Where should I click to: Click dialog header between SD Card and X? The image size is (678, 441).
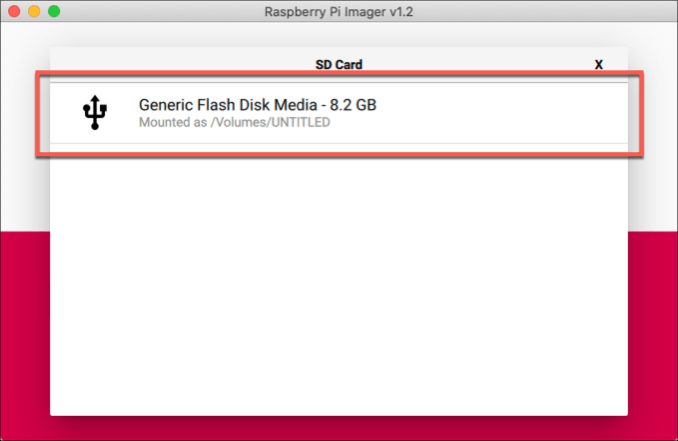pyautogui.click(x=480, y=64)
